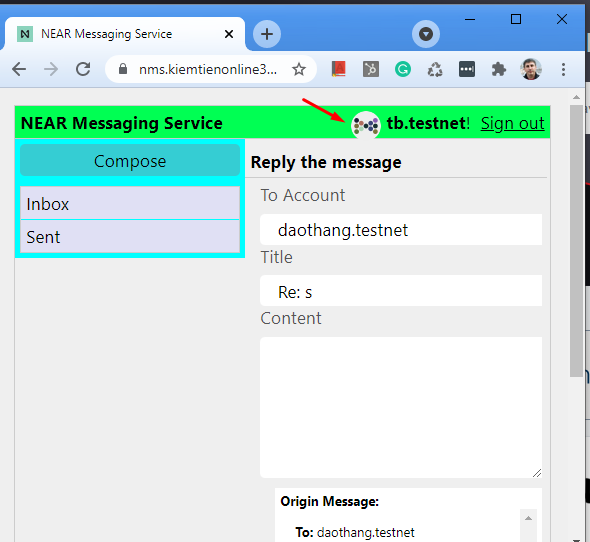
Task: Click the tb.testnet account name
Action: coord(426,123)
